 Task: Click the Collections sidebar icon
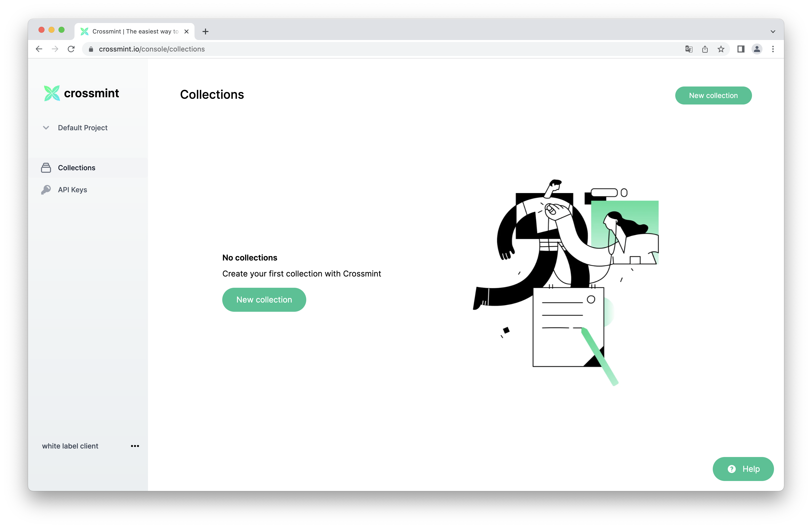(46, 167)
